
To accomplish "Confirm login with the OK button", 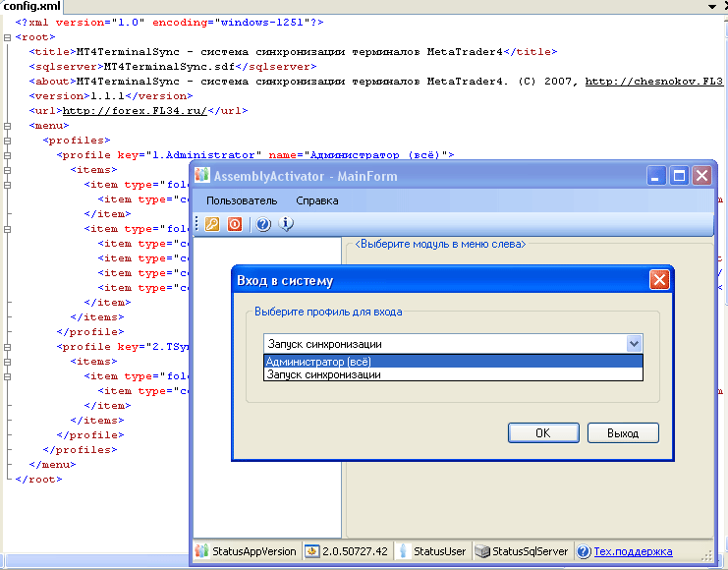I will (543, 433).
